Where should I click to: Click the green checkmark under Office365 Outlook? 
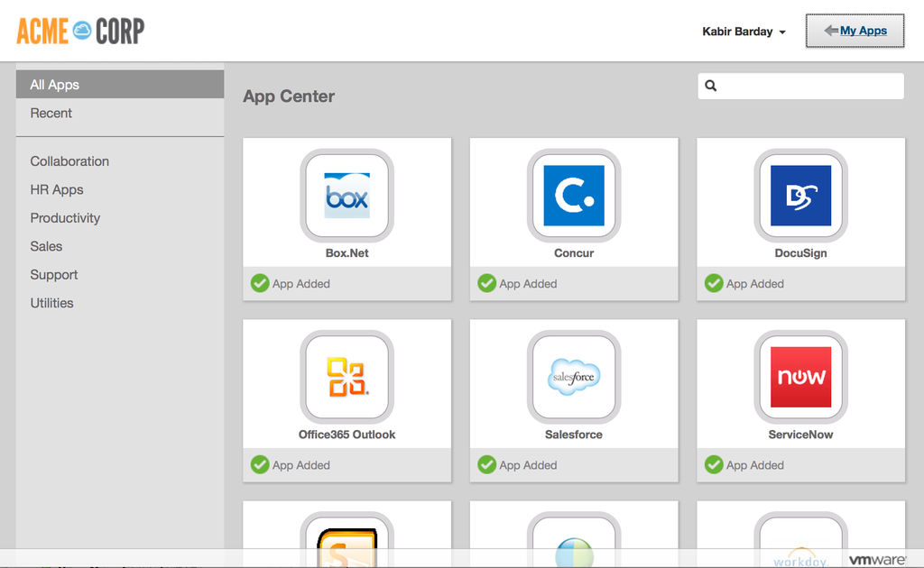(x=260, y=464)
